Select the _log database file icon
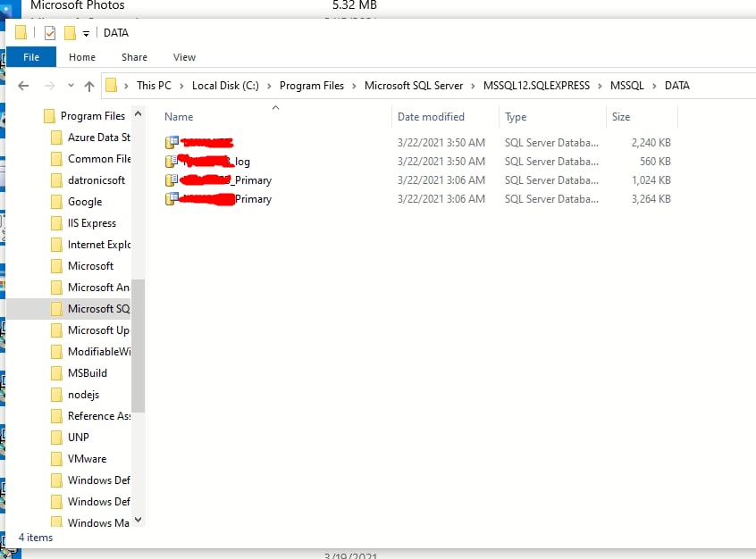 click(172, 161)
